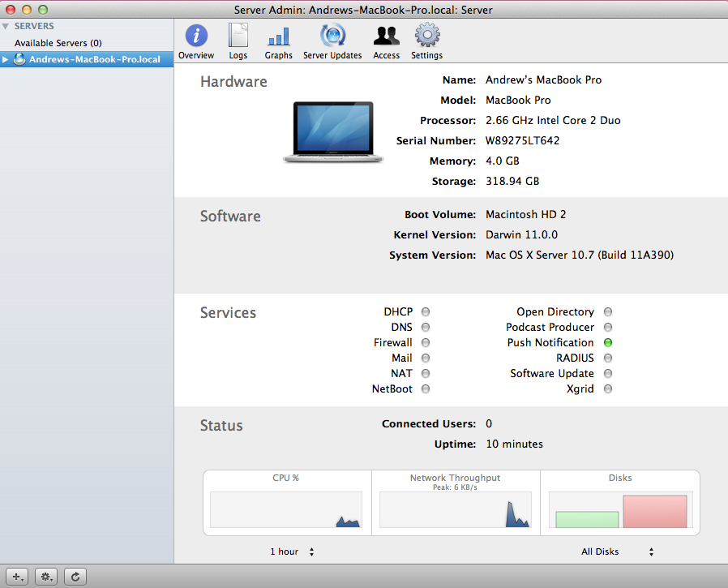Viewport: 728px width, 588px height.
Task: Click the Network Throughput graph
Action: pyautogui.click(x=456, y=509)
